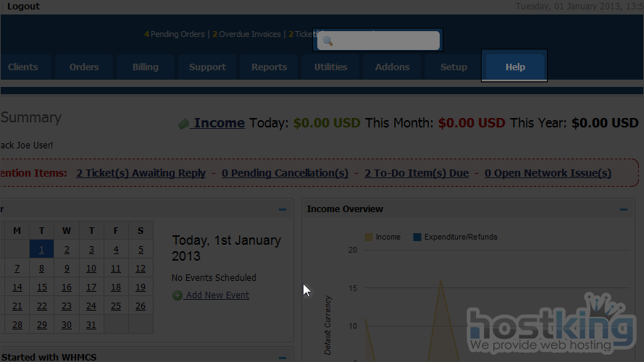Open 0 Pending Cancellation(s) link

[x=285, y=173]
